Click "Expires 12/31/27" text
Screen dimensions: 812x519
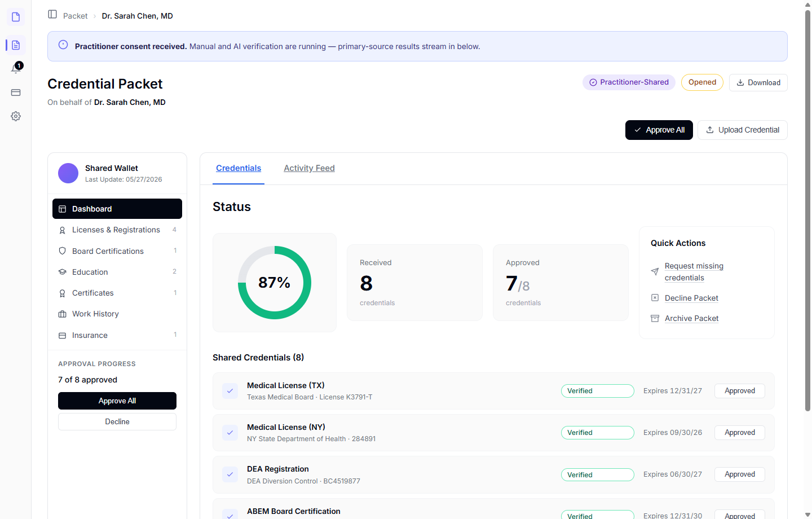tap(673, 391)
